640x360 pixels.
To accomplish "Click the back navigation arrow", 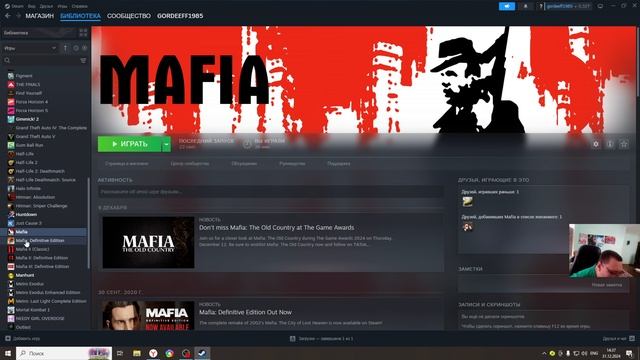I will (x=8, y=16).
